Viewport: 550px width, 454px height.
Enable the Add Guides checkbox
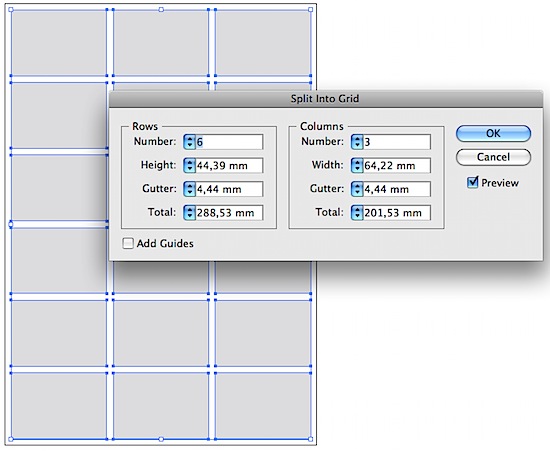(x=128, y=243)
